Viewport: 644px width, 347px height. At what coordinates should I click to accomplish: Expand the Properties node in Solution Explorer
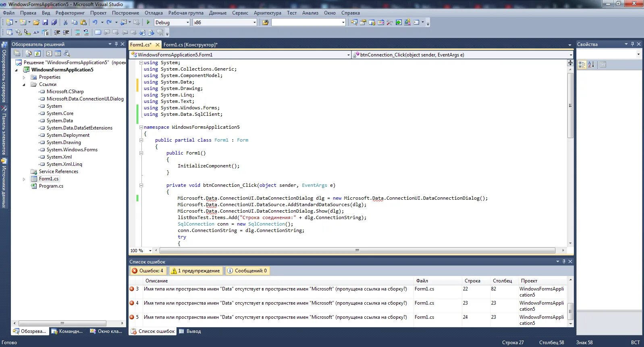(x=24, y=77)
